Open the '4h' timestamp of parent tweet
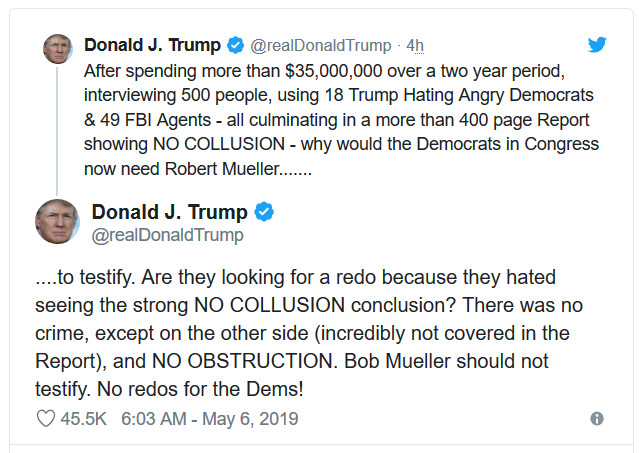This screenshot has height=453, width=639. point(415,46)
